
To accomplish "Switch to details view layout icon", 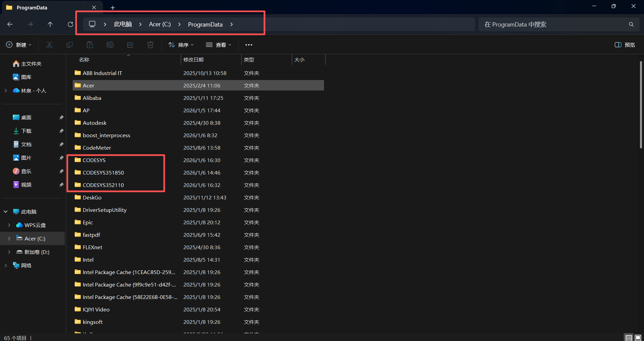I will [x=629, y=338].
